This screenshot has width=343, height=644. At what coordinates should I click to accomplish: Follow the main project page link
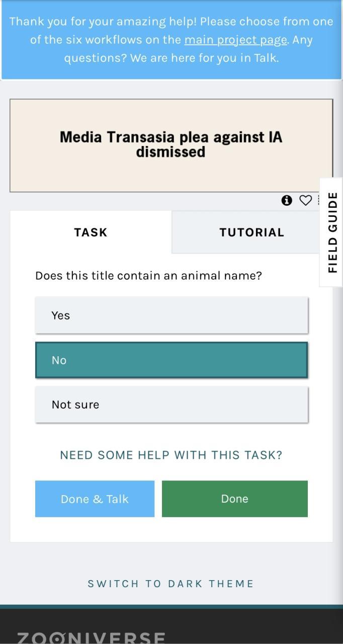click(x=235, y=40)
